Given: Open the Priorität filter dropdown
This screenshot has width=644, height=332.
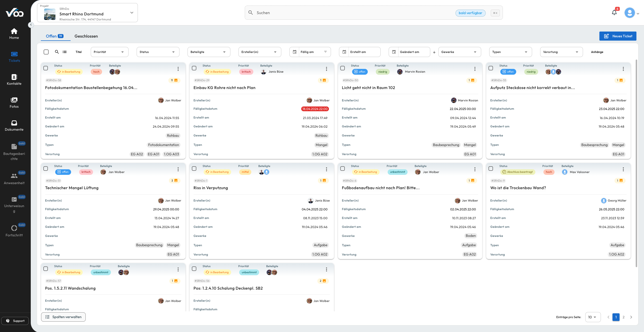Looking at the screenshot, I should [x=109, y=52].
